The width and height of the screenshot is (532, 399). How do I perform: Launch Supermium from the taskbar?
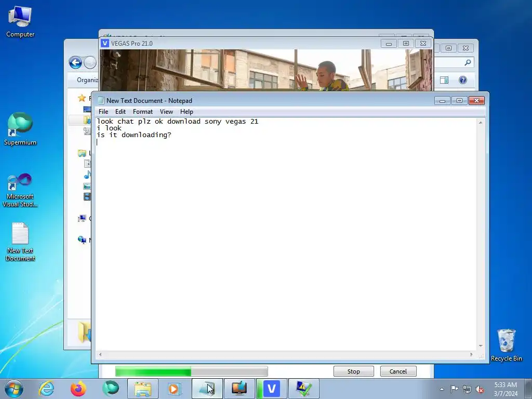coord(111,389)
